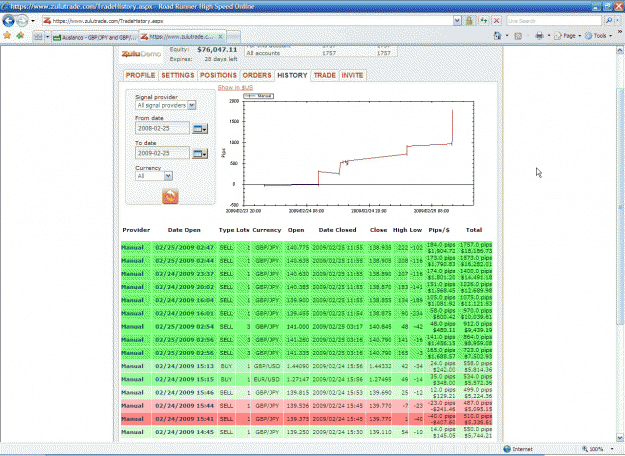
Task: Open the All signal providers dropdown
Action: click(x=166, y=105)
